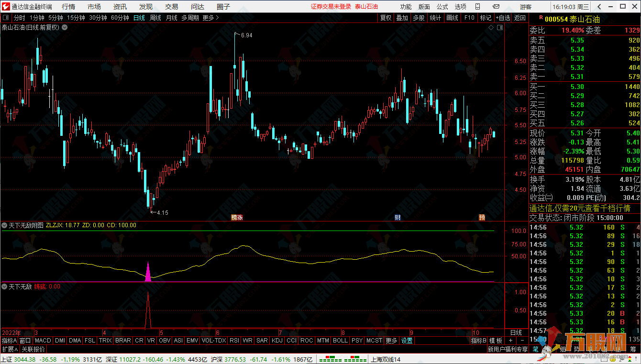The width and height of the screenshot is (641, 364).
Task: Apply MCST indicator
Action: coord(374,341)
